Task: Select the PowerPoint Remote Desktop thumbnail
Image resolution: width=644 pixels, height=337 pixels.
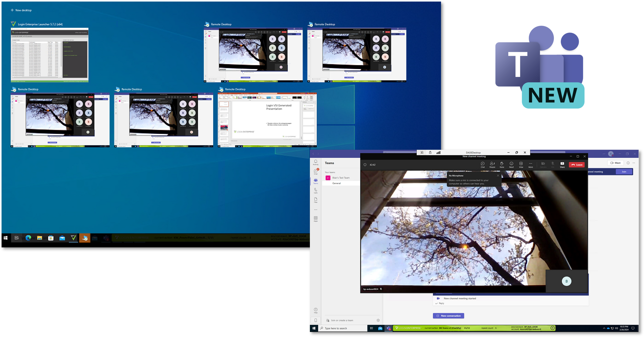Action: [x=267, y=120]
